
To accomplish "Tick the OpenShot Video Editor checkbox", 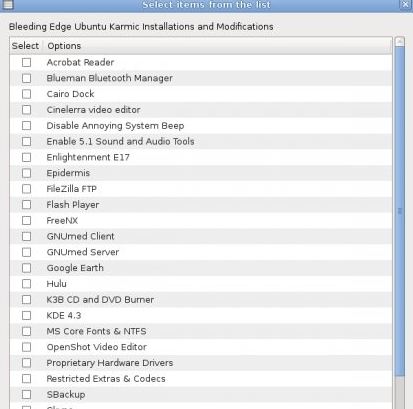I will (x=26, y=347).
